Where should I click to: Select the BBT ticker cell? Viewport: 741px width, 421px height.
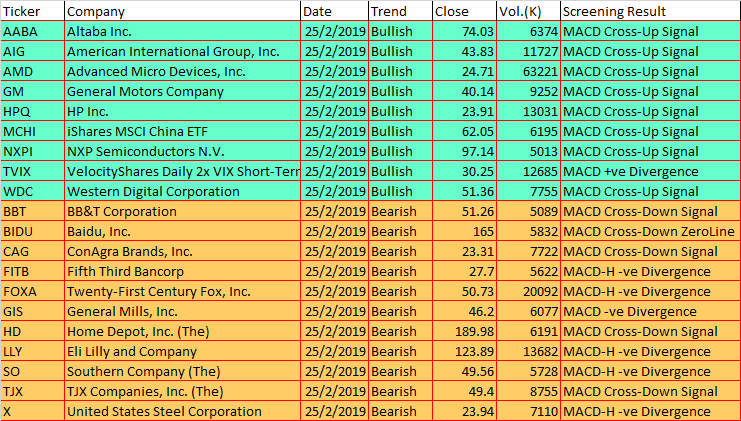pos(33,211)
